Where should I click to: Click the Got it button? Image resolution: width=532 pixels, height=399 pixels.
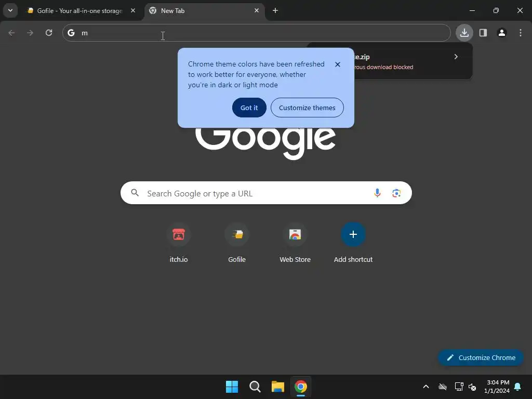point(249,108)
